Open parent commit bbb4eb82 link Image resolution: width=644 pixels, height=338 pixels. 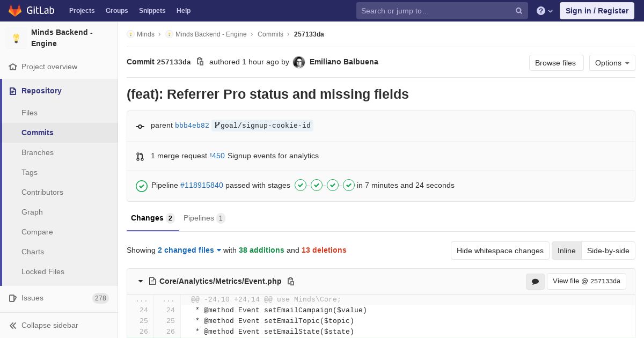192,126
